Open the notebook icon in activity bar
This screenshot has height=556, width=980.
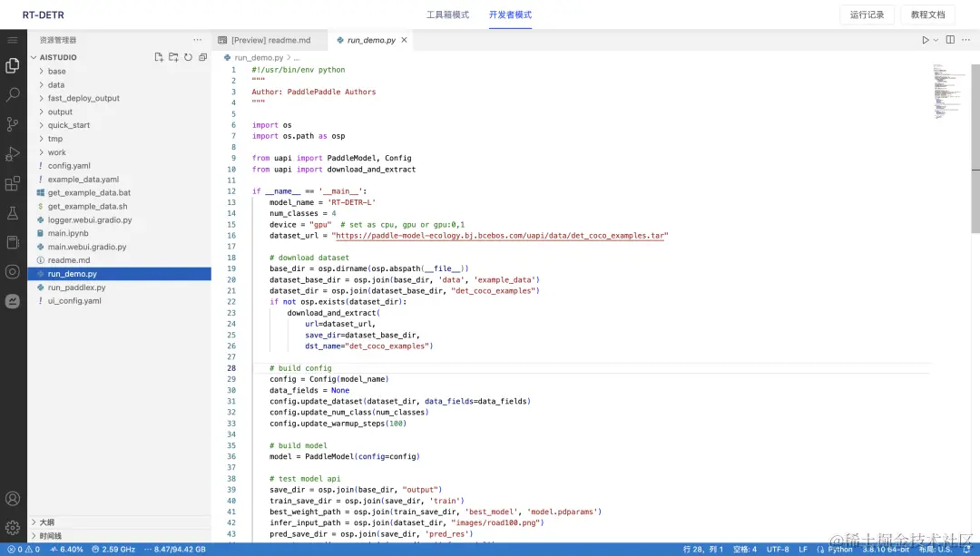(13, 242)
